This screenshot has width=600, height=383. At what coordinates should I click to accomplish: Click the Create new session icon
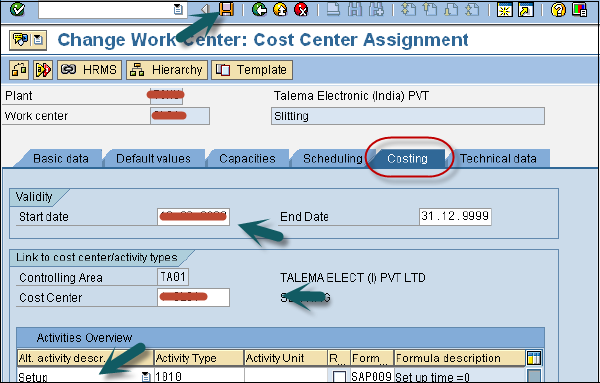pyautogui.click(x=504, y=10)
